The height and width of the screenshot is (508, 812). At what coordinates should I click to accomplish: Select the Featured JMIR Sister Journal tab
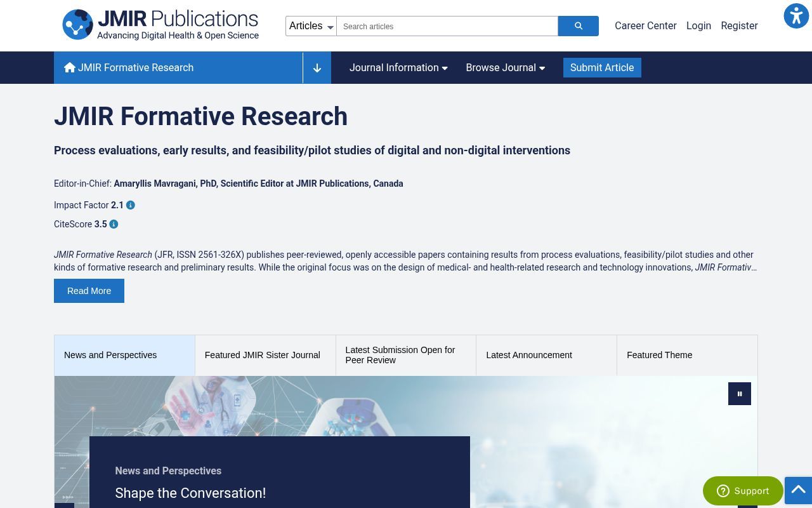click(x=265, y=355)
